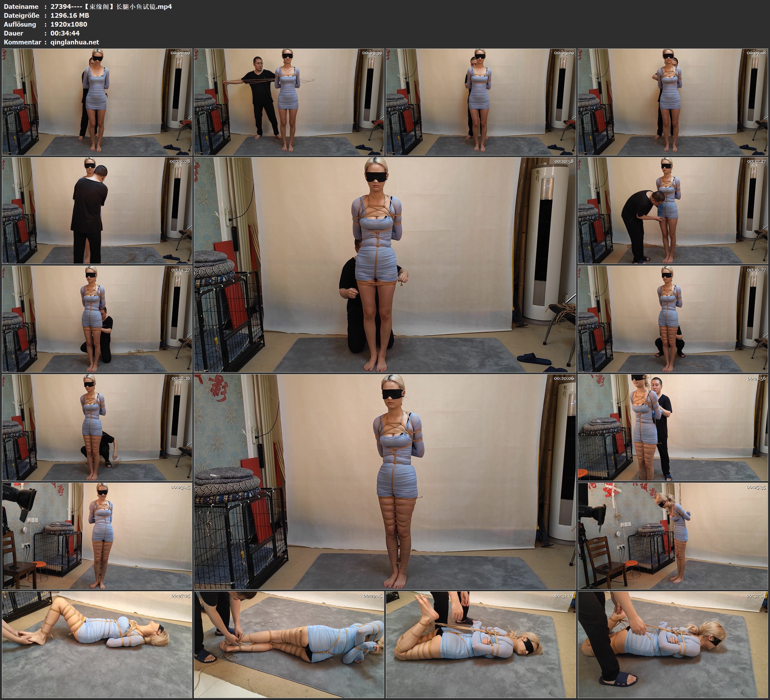Select the frame at 00:03:39
The image size is (770, 700).
pos(289,102)
